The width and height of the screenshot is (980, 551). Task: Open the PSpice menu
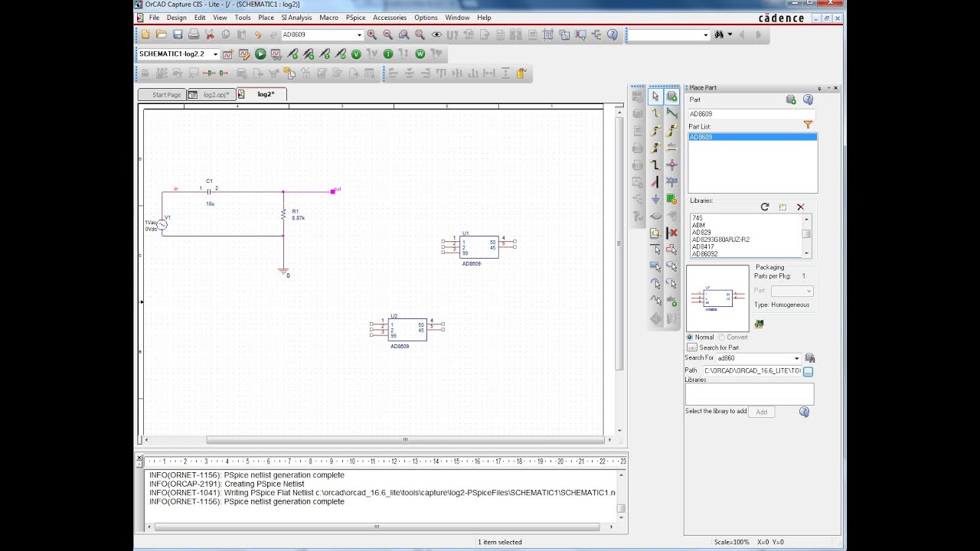tap(355, 18)
